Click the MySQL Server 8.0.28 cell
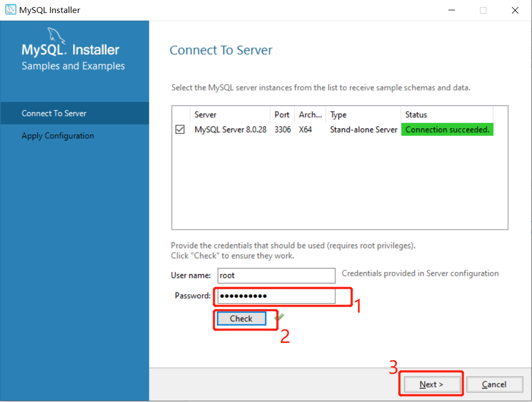 pyautogui.click(x=230, y=129)
